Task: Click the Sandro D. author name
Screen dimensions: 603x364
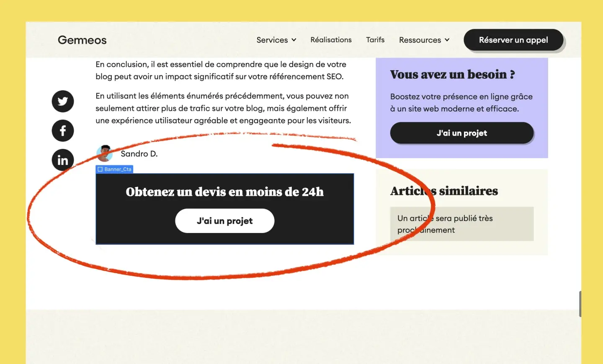Action: tap(139, 154)
